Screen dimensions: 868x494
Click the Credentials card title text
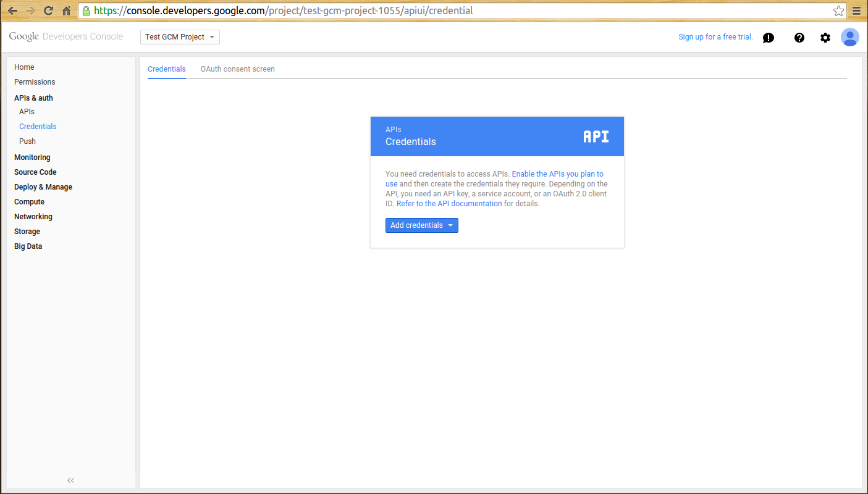pos(411,141)
